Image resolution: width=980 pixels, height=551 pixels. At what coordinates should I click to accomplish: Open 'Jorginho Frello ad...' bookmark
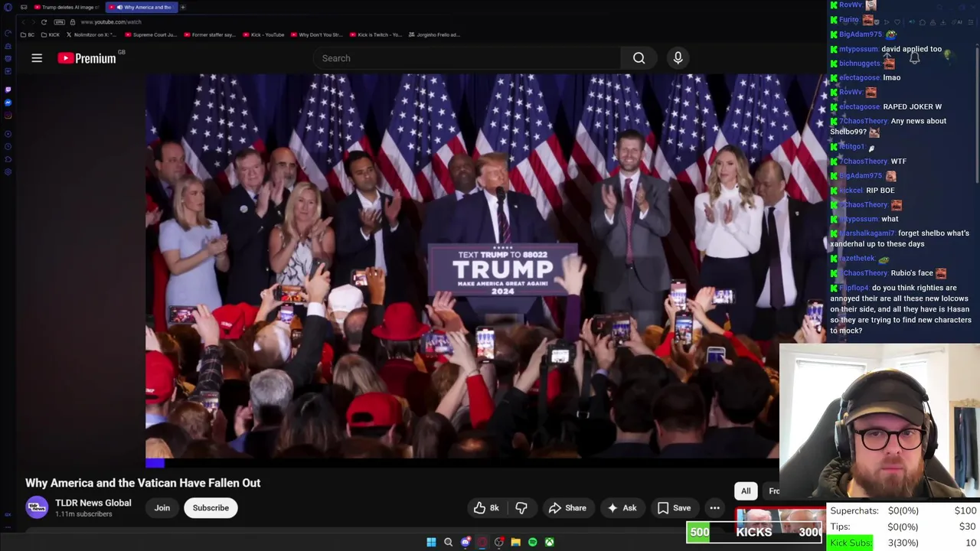[435, 34]
